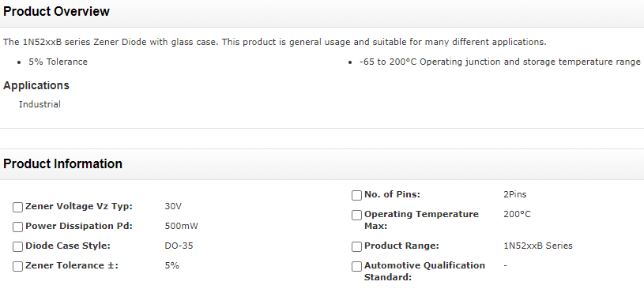Check the Diode Case Style box
Screen dimensions: 644x289
pos(17,246)
